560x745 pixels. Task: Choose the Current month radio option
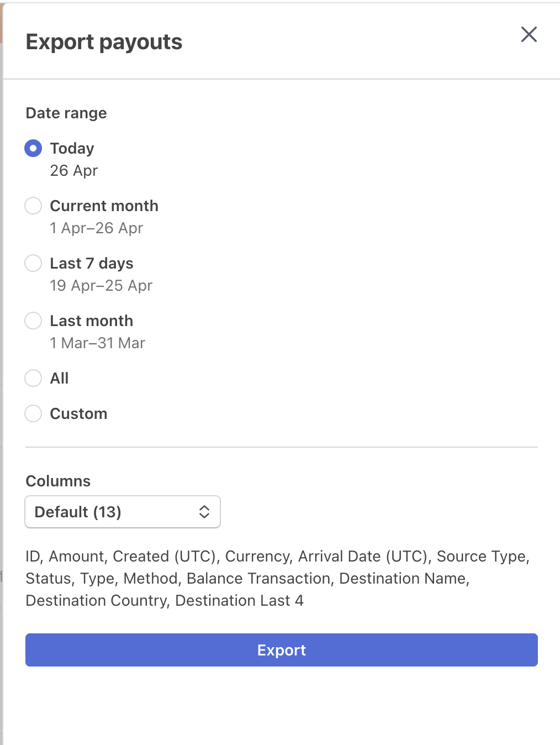[x=33, y=206]
